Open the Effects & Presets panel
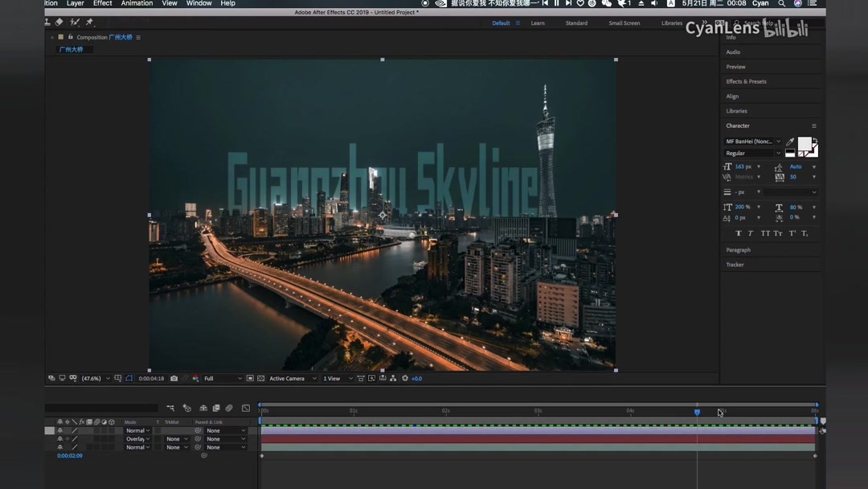This screenshot has width=868, height=489. tap(746, 81)
